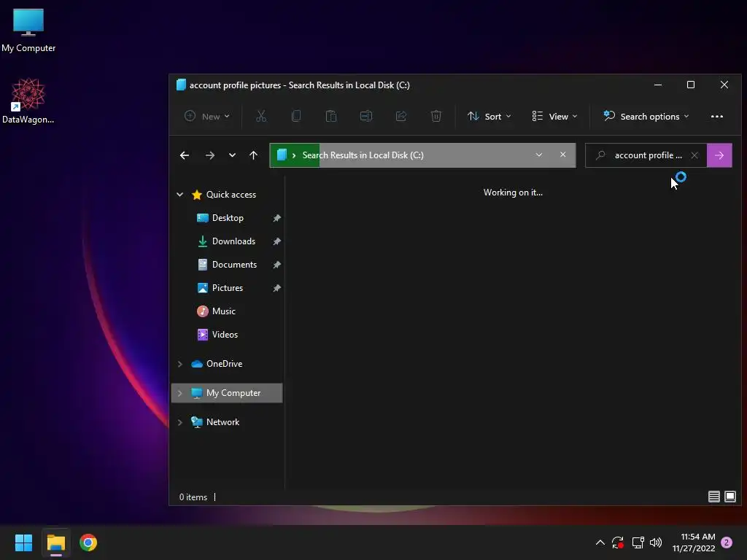
Task: Open the DataWagon desktop shortcut
Action: point(28,101)
